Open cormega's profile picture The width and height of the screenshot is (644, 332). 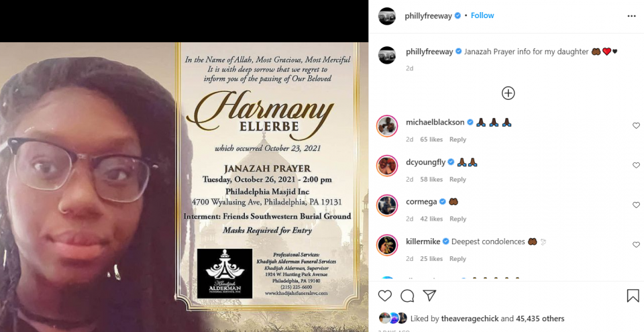387,205
